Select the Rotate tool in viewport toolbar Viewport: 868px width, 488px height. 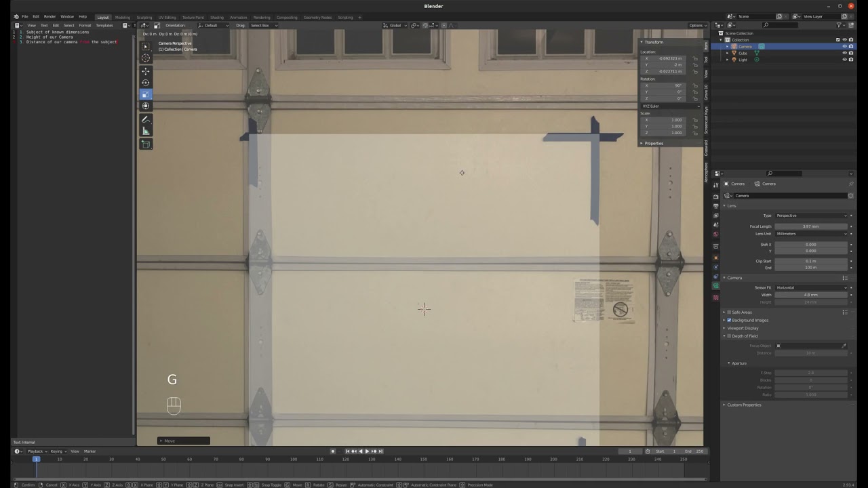146,83
